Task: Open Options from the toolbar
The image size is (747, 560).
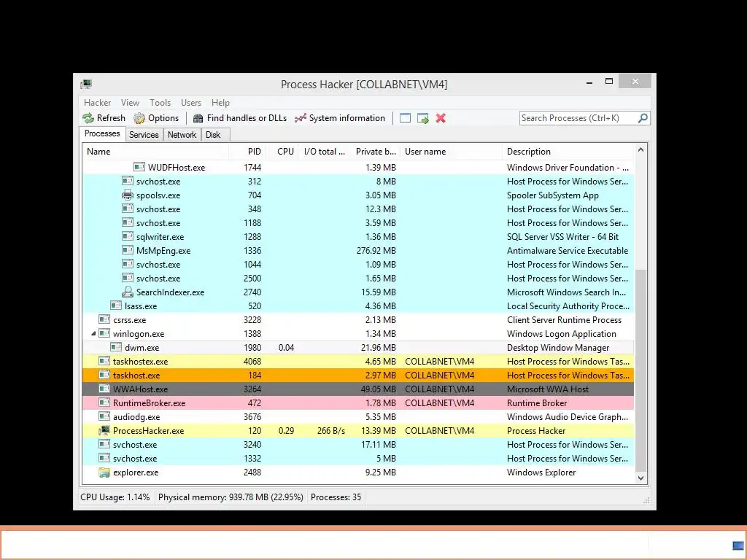Action: (156, 118)
